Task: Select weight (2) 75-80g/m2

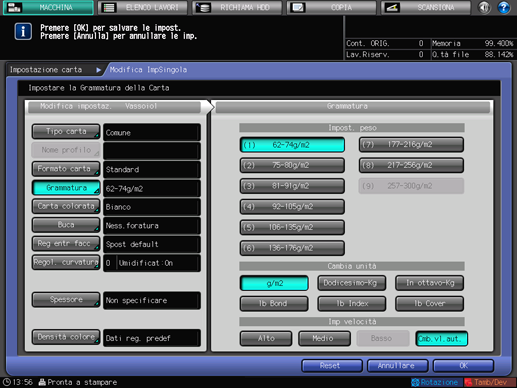Action: click(292, 165)
